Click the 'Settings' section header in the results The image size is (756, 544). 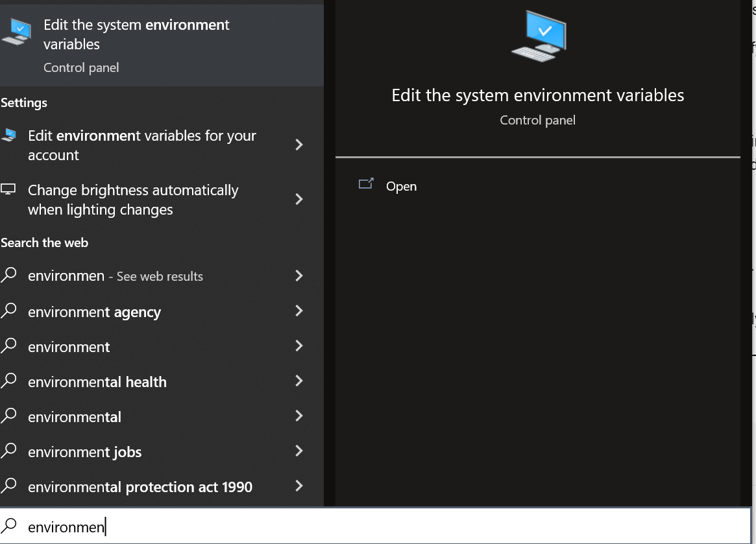coord(24,102)
